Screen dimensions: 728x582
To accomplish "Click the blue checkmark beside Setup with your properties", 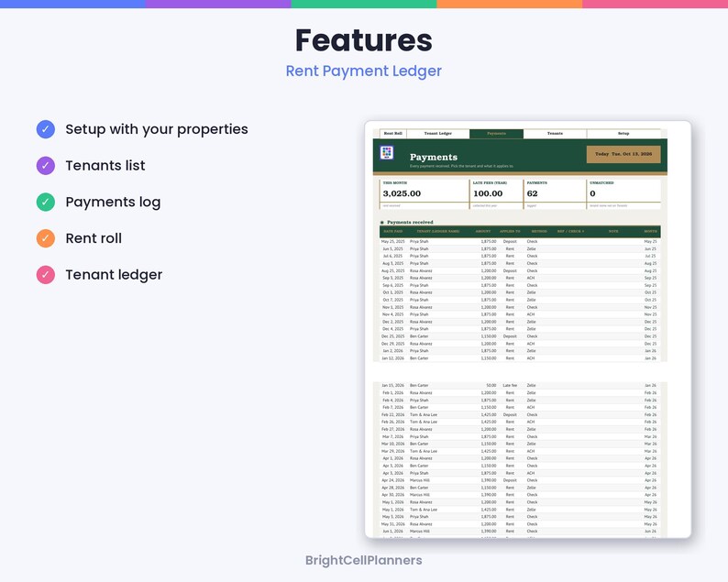I will pos(46,129).
